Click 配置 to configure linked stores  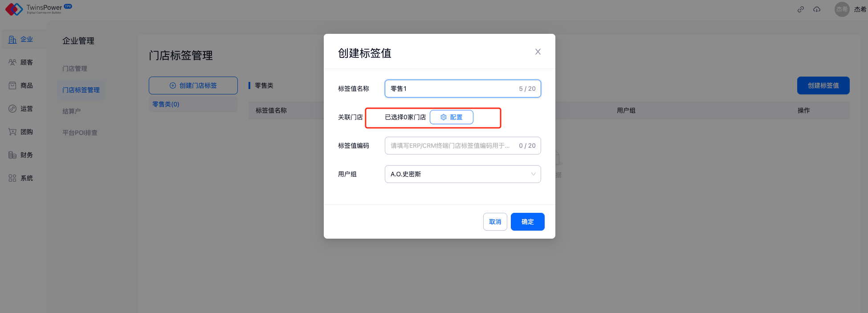click(x=451, y=117)
